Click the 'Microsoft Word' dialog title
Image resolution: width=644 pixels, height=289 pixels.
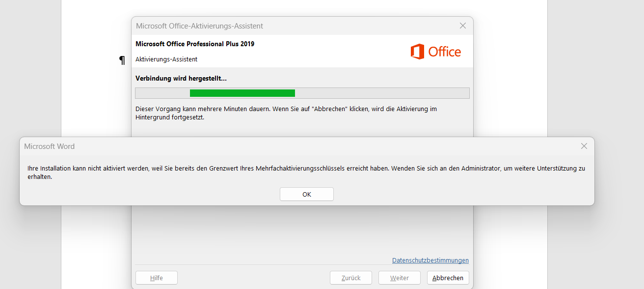tap(50, 146)
